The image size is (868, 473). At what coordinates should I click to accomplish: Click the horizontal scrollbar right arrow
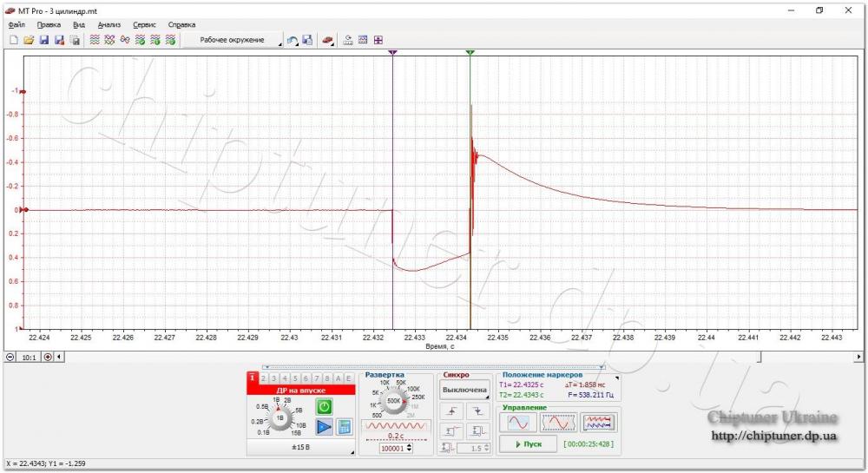858,358
